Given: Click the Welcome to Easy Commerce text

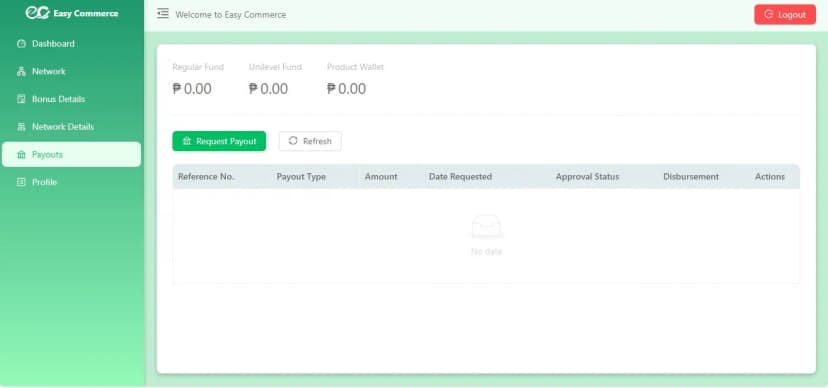Looking at the screenshot, I should 231,15.
